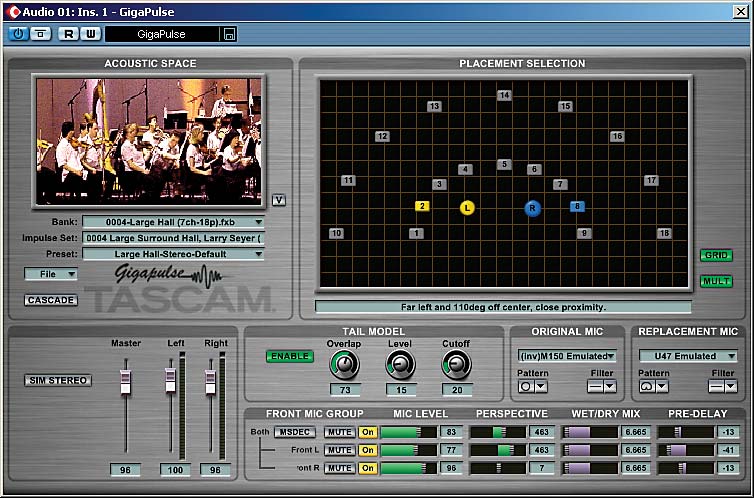Click the orchestra acoustic space thumbnail
This screenshot has height=498, width=754.
[149, 142]
